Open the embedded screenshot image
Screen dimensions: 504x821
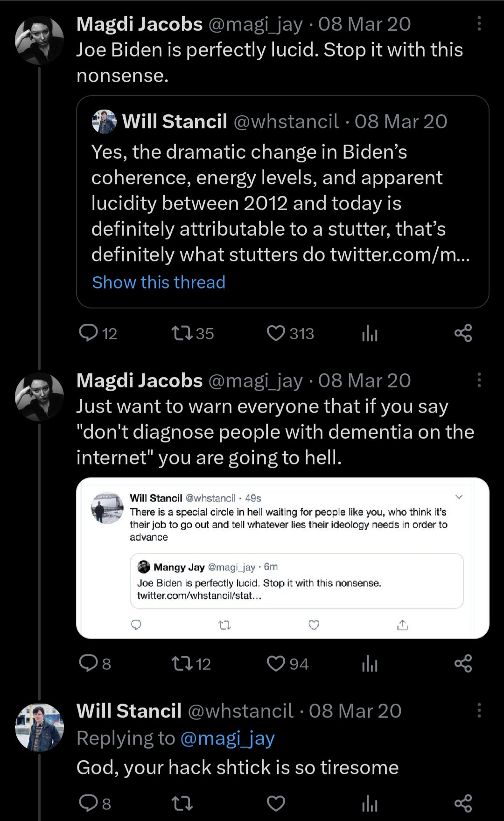point(282,558)
